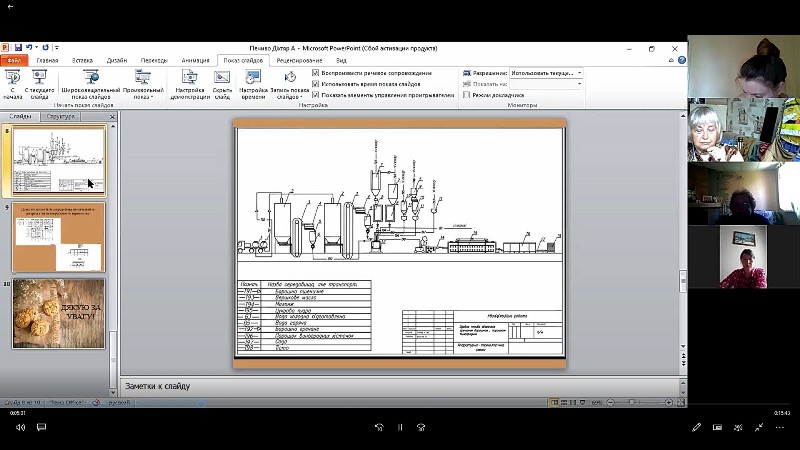Toggle Show Media Controls checkbox
Image resolution: width=800 pixels, height=450 pixels.
click(x=316, y=95)
